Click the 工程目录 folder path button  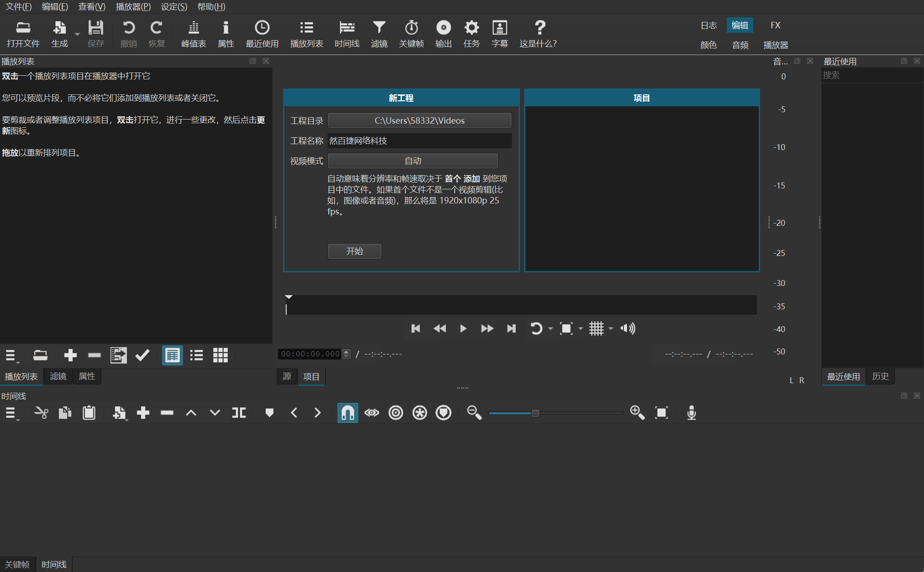(x=420, y=120)
